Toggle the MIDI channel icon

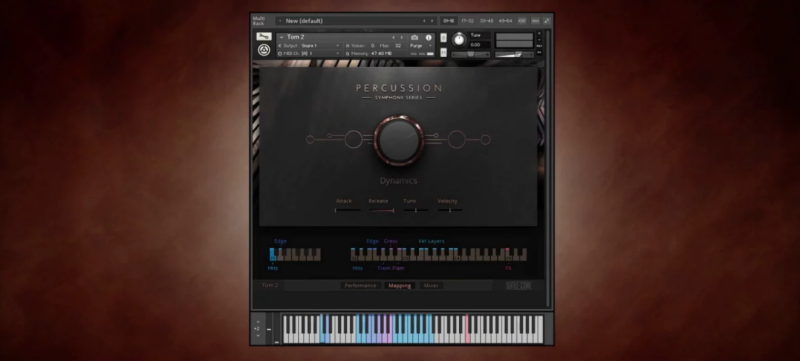pos(280,54)
